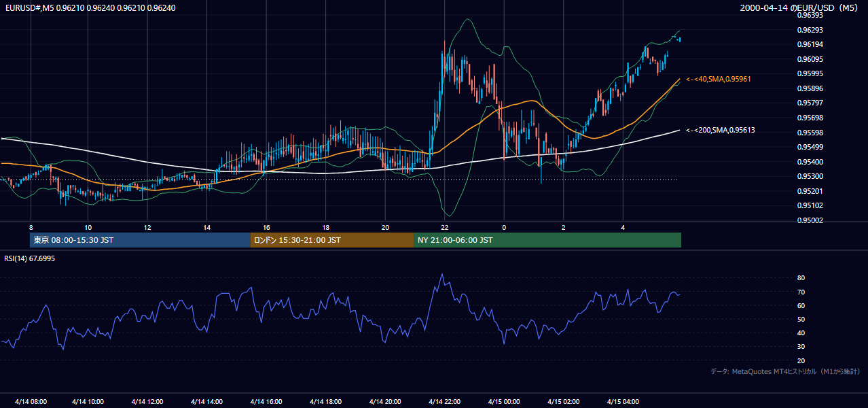Viewport: 868px width, 408px height.
Task: Click the RSI(14) 67.6995 indicator label
Action: coord(29,258)
